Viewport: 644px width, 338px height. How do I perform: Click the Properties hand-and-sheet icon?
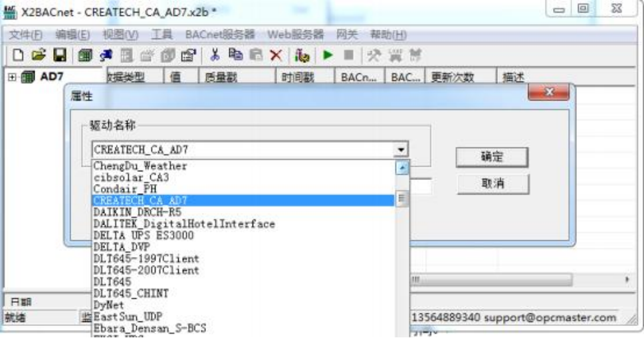point(189,55)
